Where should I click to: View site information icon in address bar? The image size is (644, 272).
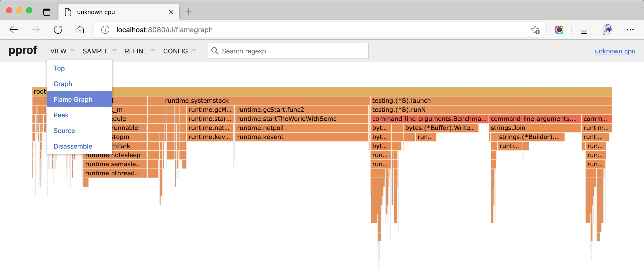pyautogui.click(x=105, y=30)
